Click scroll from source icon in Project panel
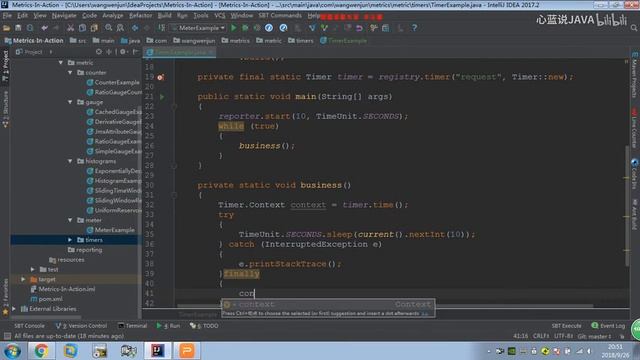 click(99, 52)
